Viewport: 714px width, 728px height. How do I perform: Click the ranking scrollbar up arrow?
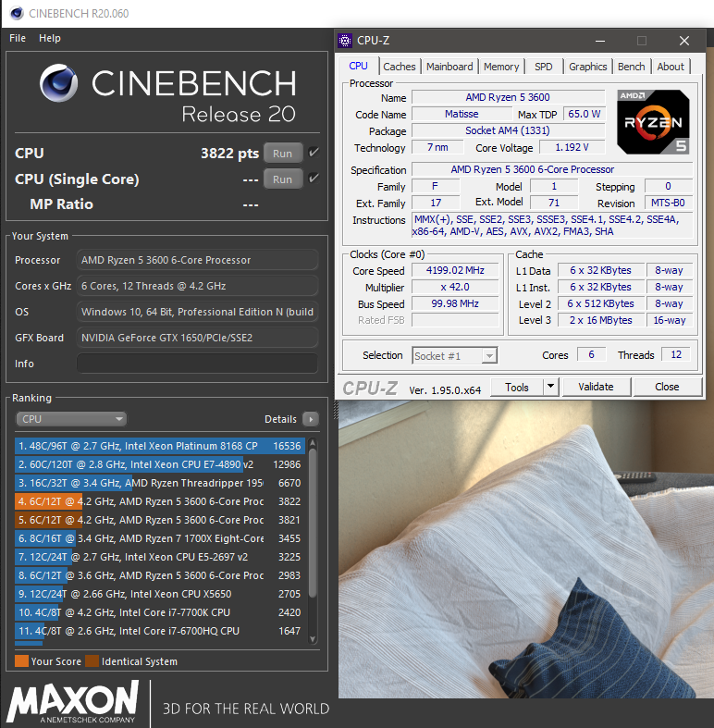coord(313,442)
